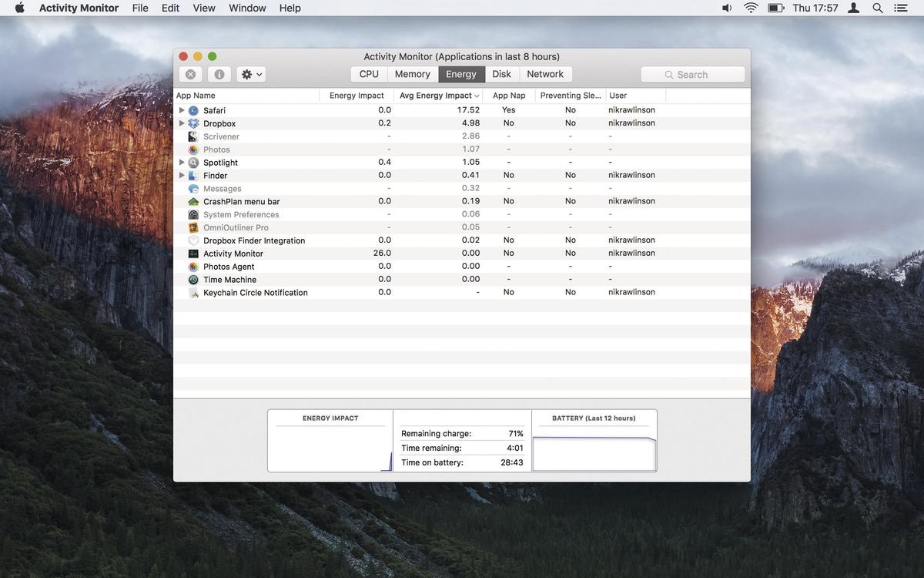Screen dimensions: 924x578
Task: Expand the Dropbox process group
Action: point(182,123)
